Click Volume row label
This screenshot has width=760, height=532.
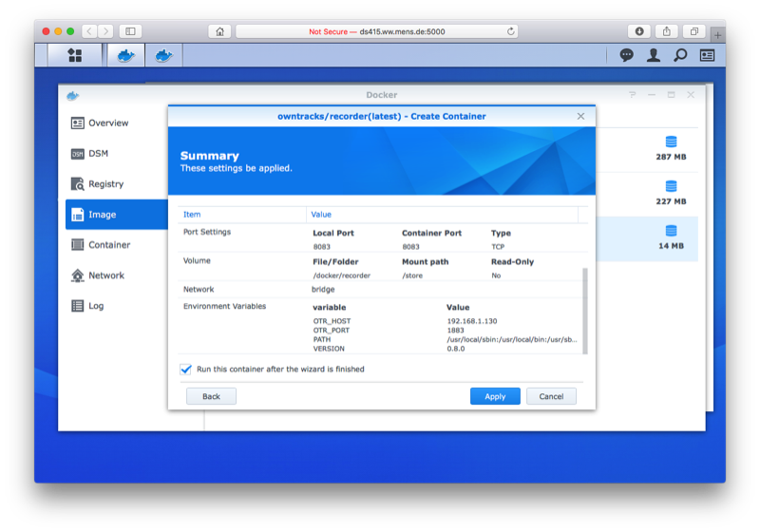coord(197,260)
